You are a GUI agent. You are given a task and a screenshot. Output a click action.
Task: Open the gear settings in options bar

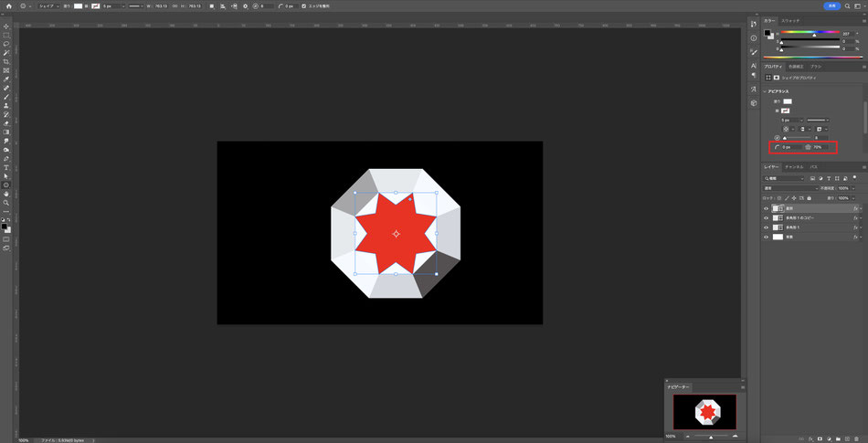coord(245,6)
